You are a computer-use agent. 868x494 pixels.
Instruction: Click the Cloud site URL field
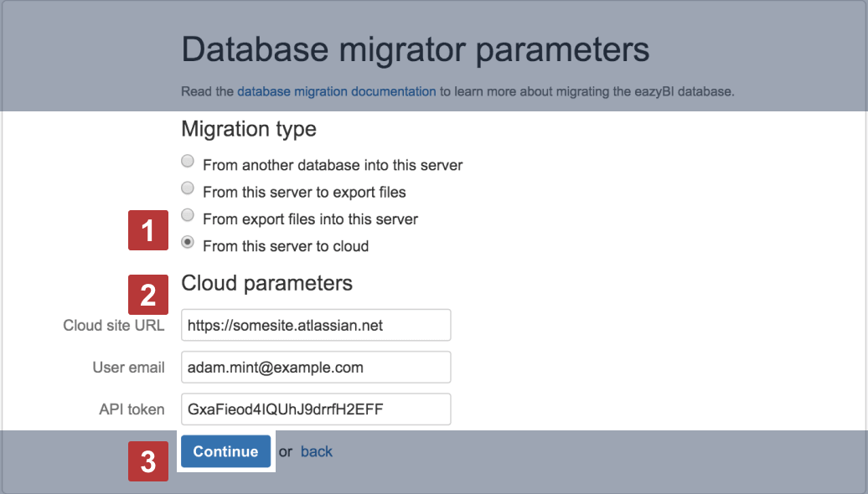click(316, 325)
